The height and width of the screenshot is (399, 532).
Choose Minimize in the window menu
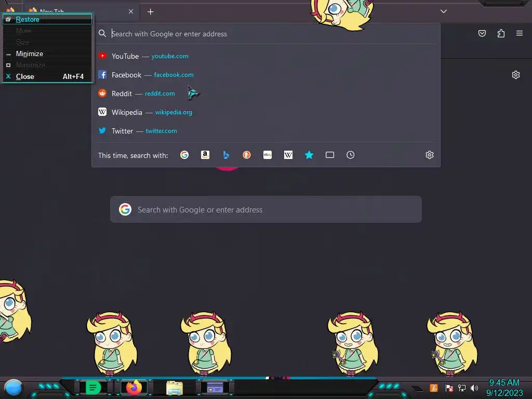47,54
